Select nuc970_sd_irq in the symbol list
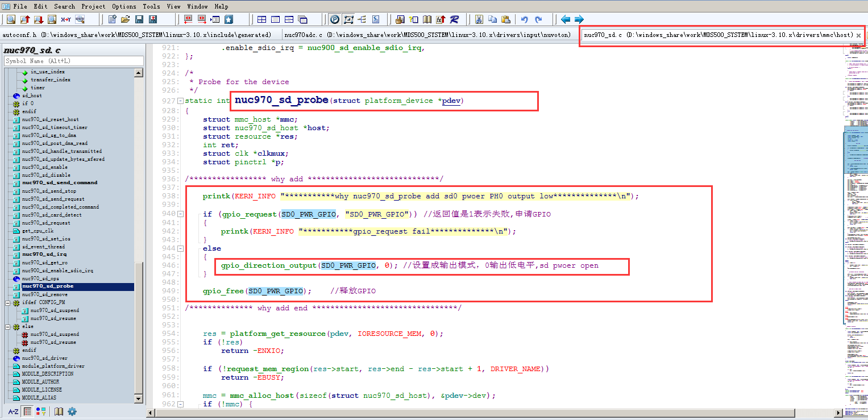Image resolution: width=868 pixels, height=420 pixels. click(x=44, y=255)
